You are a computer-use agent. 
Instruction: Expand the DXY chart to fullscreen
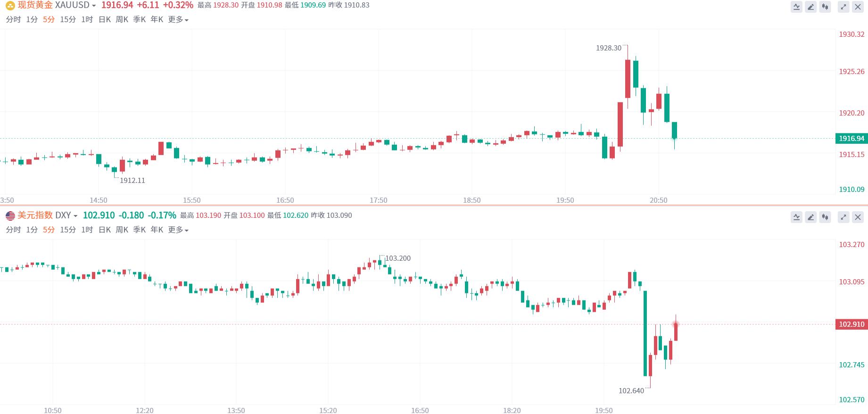coord(843,217)
